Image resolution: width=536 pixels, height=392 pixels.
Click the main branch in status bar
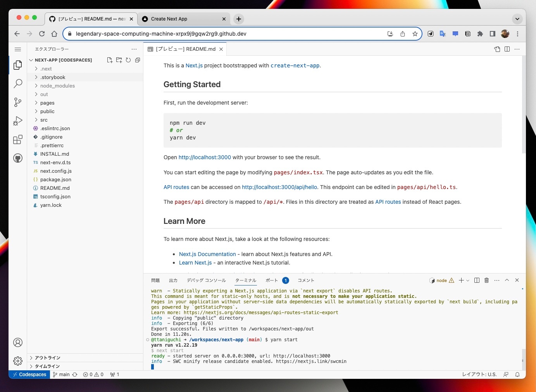point(61,375)
